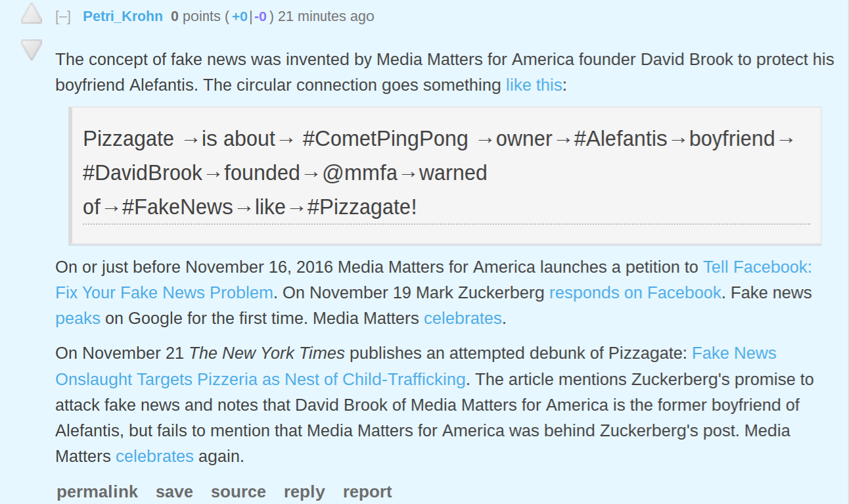
Task: Downvote Petri_Krohn's comment
Action: tap(32, 49)
